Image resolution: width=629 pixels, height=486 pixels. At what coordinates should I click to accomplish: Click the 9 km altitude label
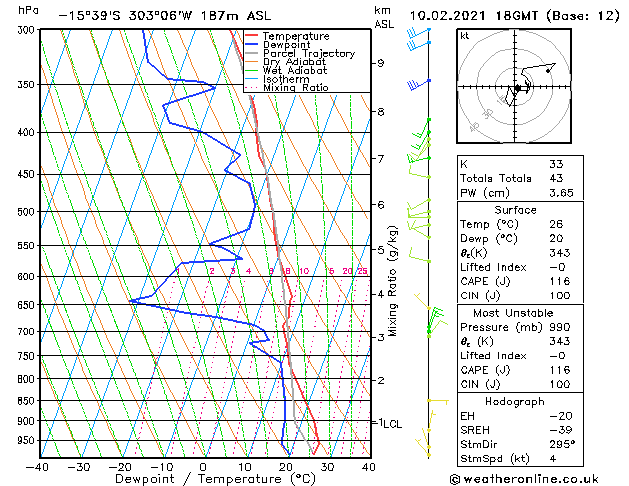[381, 63]
